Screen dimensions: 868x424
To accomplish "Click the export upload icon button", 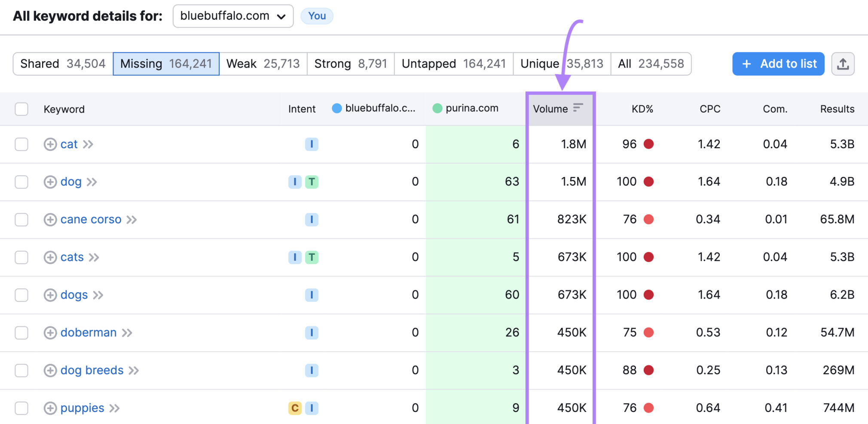I will [843, 64].
